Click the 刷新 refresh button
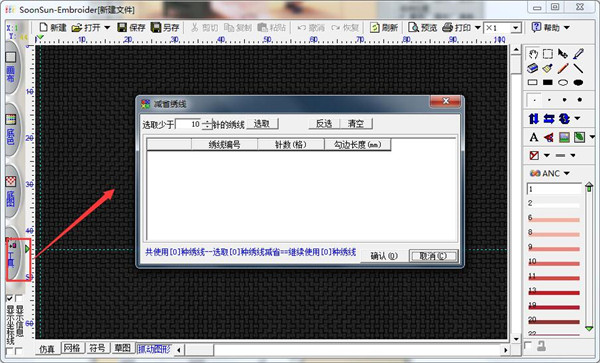Viewport: 600px width, 363px height. (384, 28)
